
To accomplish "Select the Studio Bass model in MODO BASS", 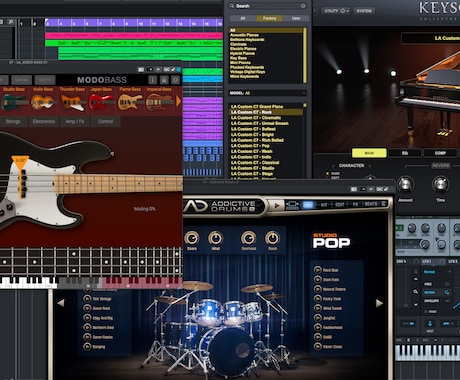I will click(14, 99).
